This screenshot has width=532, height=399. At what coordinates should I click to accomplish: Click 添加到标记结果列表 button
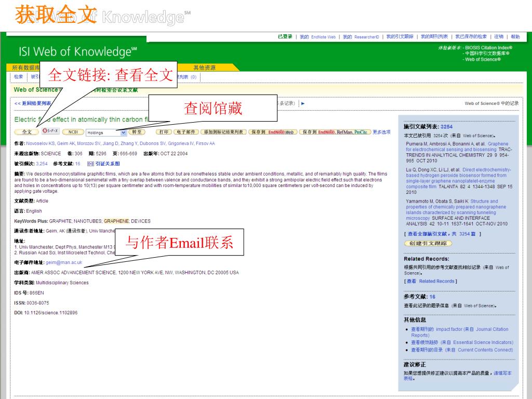click(x=223, y=132)
